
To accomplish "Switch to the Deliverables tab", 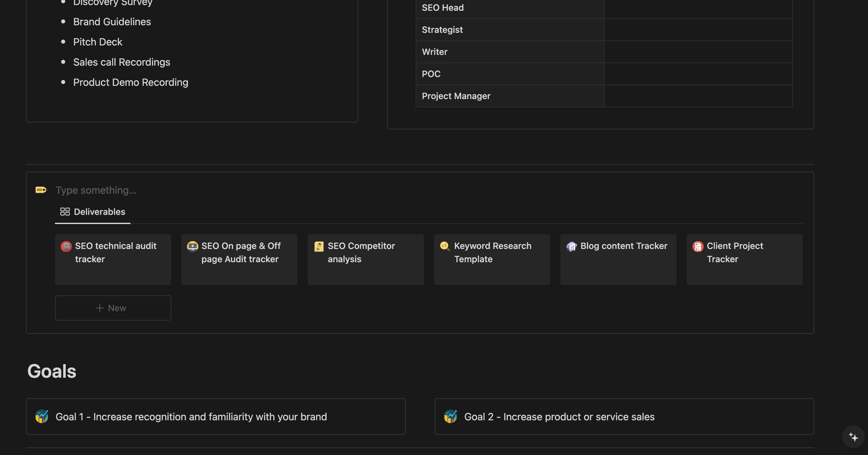I will (x=93, y=212).
